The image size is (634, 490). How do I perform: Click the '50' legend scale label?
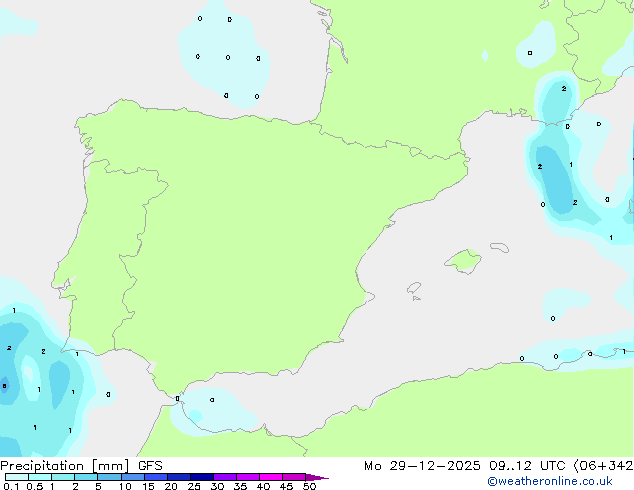(309, 486)
